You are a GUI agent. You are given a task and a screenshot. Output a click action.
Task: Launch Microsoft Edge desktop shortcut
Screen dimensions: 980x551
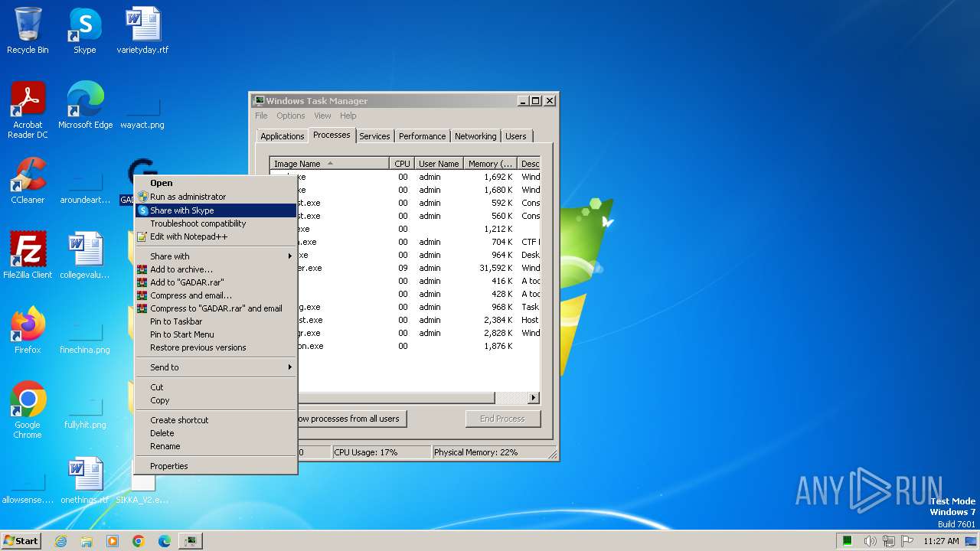point(85,106)
